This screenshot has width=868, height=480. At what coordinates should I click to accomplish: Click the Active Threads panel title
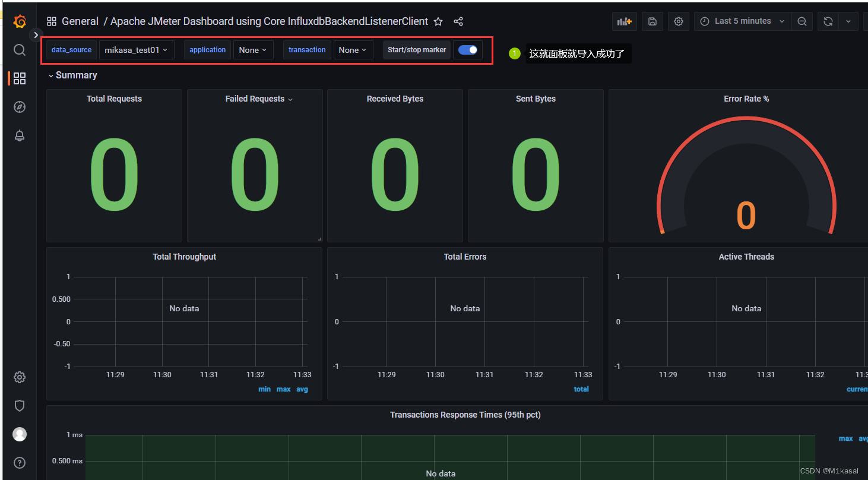click(746, 257)
